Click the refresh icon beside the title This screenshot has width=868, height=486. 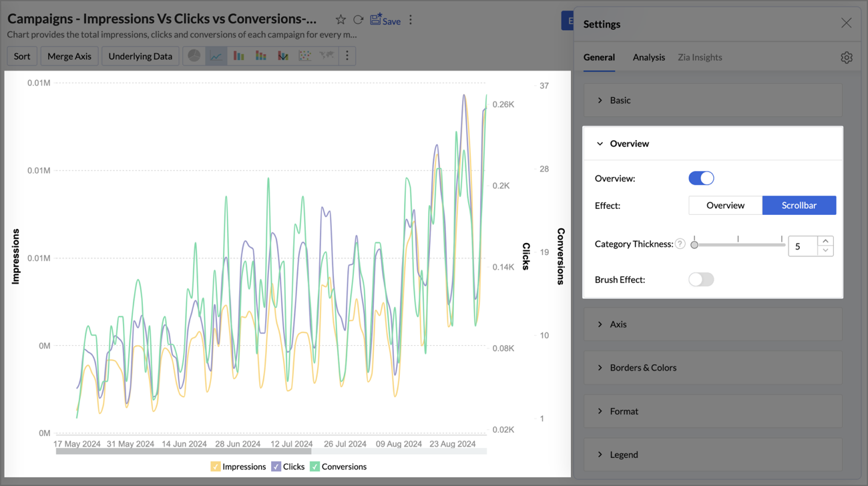(359, 20)
